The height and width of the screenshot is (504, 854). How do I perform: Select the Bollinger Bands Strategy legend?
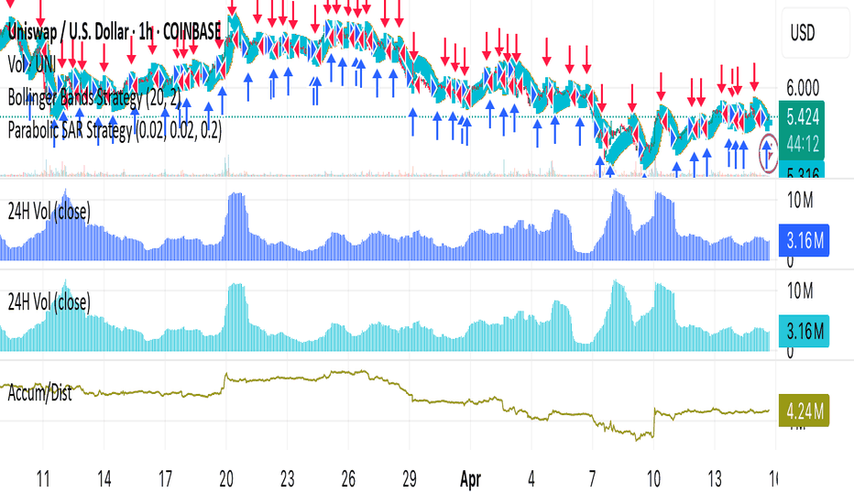coord(94,97)
